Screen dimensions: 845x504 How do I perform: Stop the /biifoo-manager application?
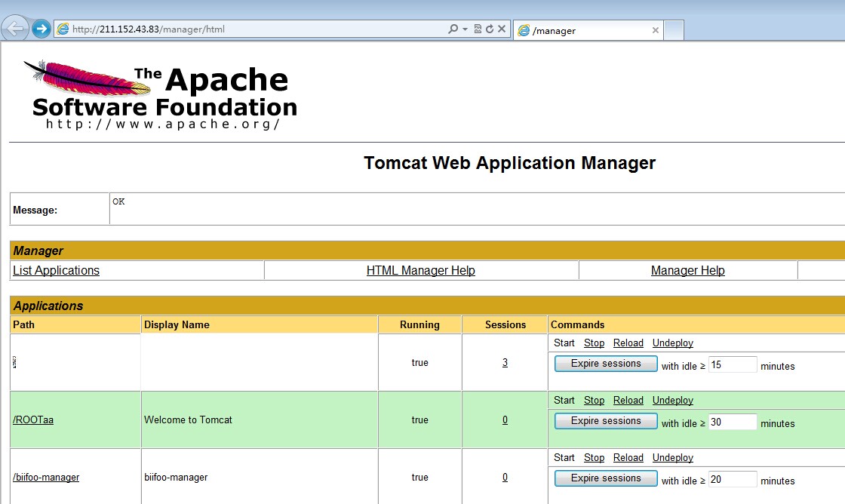coord(594,457)
